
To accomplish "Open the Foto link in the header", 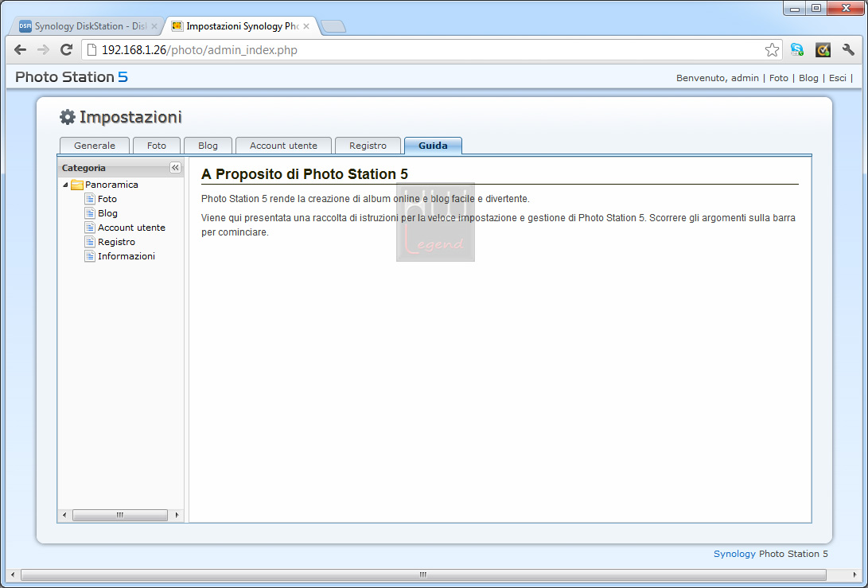I will pos(779,78).
